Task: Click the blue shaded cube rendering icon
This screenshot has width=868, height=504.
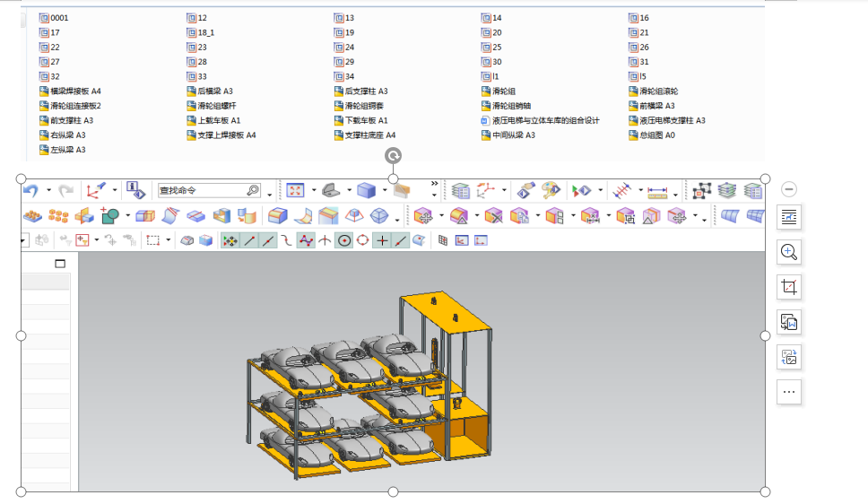Action: coord(366,191)
